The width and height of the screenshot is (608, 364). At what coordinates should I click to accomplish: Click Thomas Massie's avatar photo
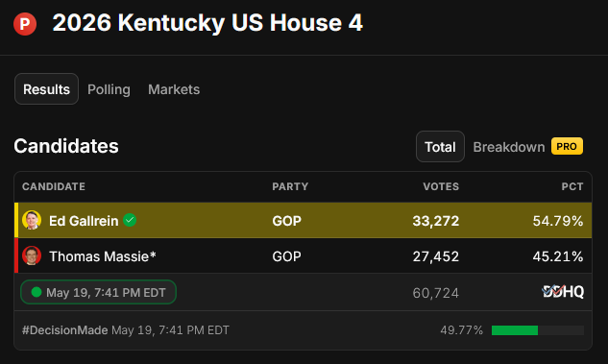(32, 255)
